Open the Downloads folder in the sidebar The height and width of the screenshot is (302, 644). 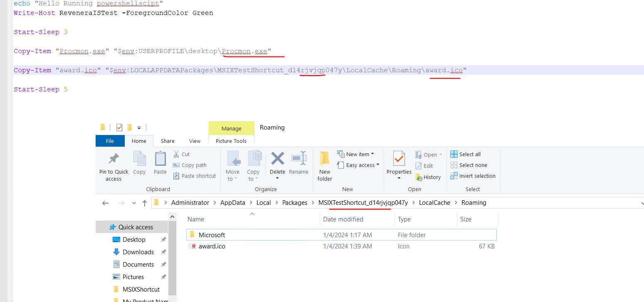[138, 252]
